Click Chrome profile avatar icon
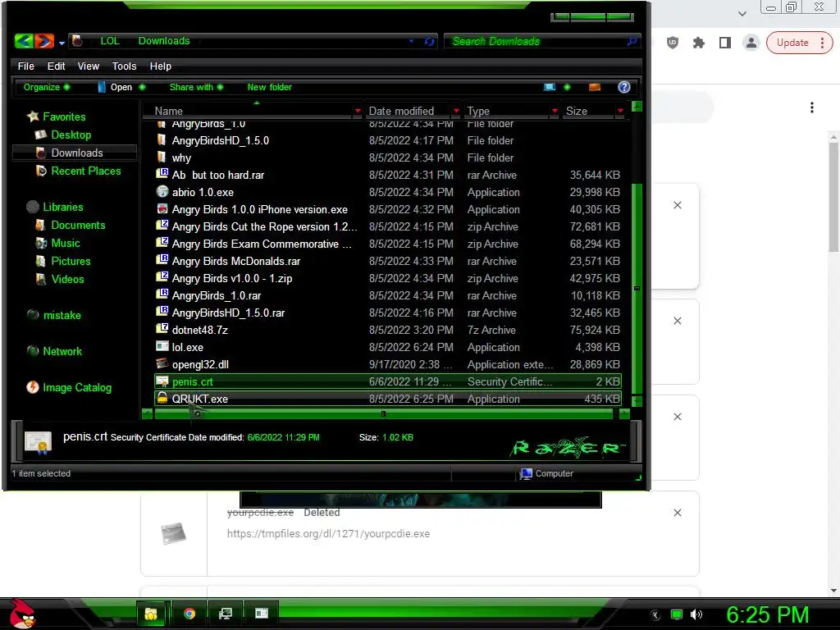Viewport: 840px width, 630px height. pyautogui.click(x=751, y=43)
